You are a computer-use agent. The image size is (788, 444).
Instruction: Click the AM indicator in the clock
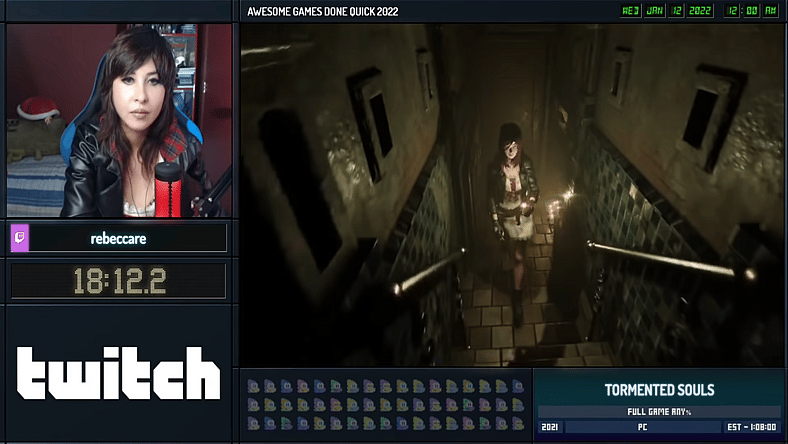pyautogui.click(x=768, y=12)
